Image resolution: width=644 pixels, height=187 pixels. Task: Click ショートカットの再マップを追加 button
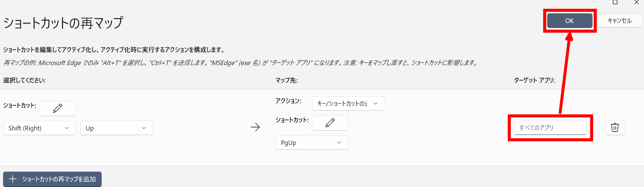click(x=52, y=179)
